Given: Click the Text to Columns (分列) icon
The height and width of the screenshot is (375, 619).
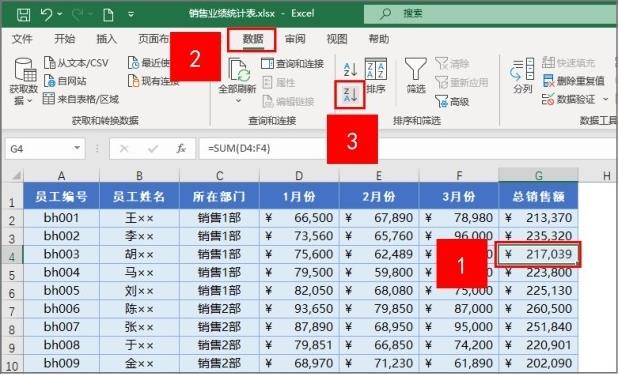Looking at the screenshot, I should click(x=522, y=76).
